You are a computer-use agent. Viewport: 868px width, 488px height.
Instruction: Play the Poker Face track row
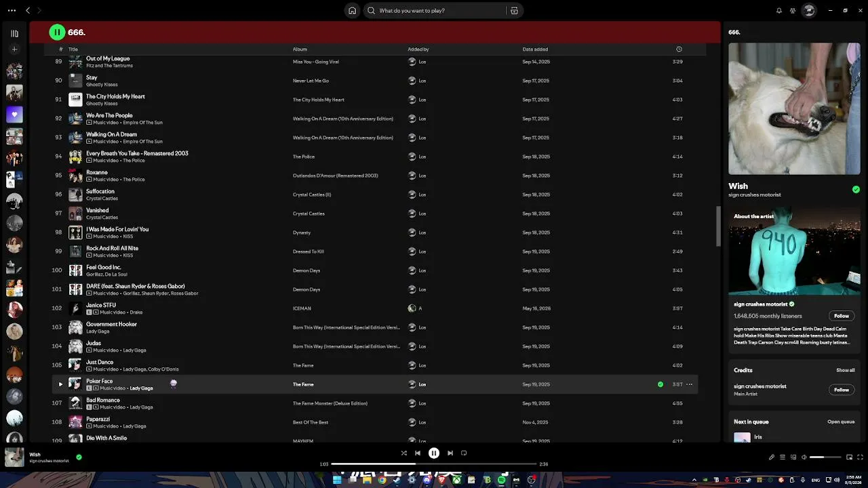click(x=60, y=384)
